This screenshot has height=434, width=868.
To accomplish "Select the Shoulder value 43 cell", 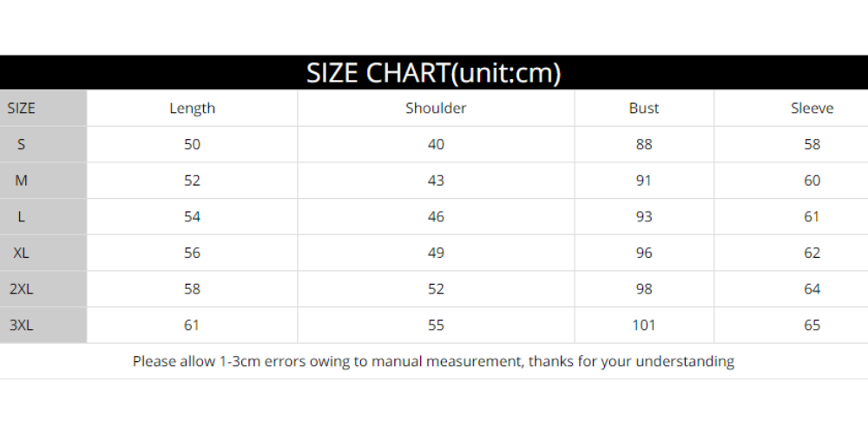I will coord(436,181).
